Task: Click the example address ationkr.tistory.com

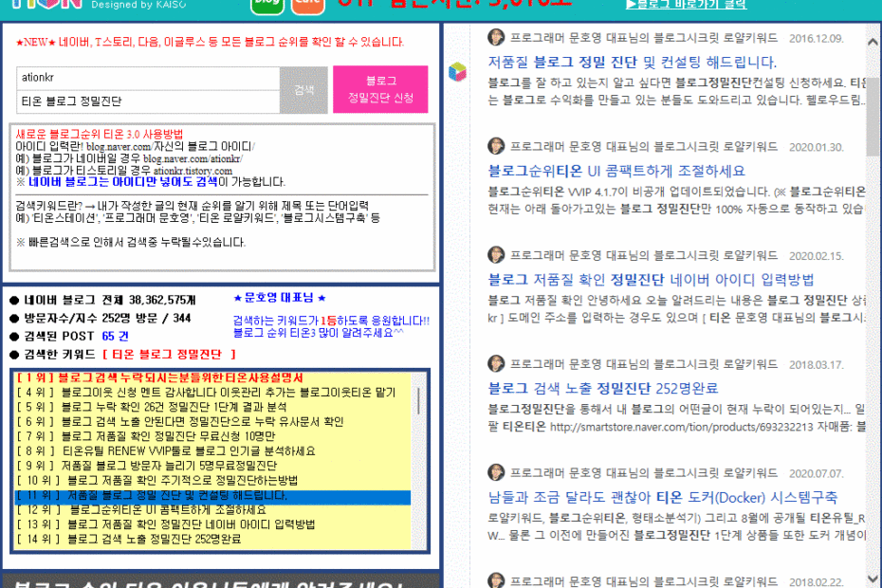Action: [x=193, y=171]
